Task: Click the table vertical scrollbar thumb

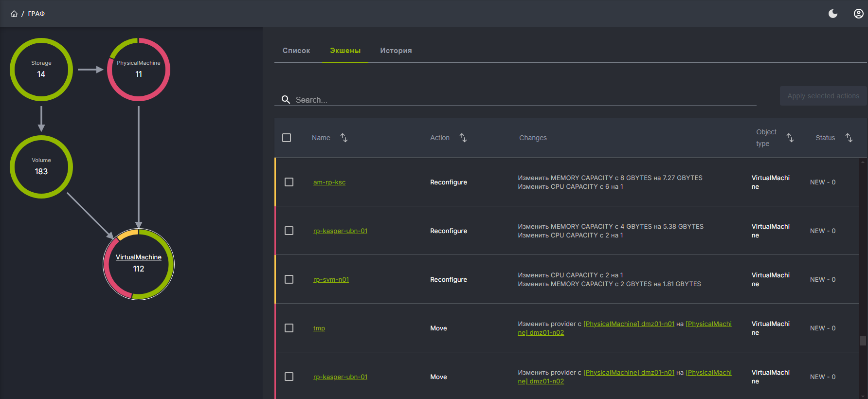Action: [863, 341]
